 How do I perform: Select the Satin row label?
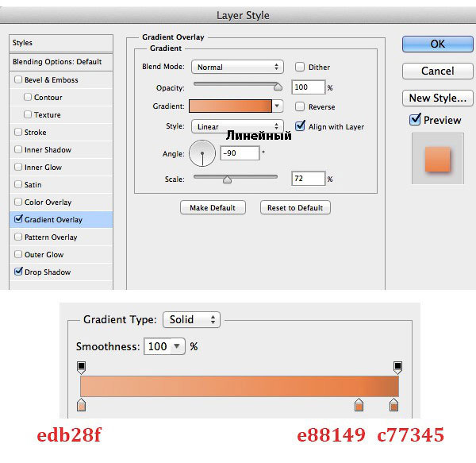click(33, 185)
